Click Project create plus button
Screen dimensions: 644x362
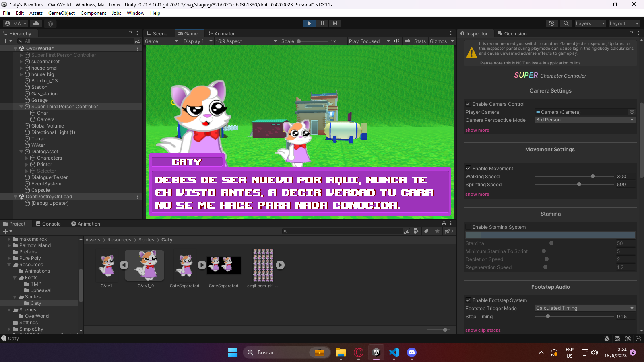(7, 231)
